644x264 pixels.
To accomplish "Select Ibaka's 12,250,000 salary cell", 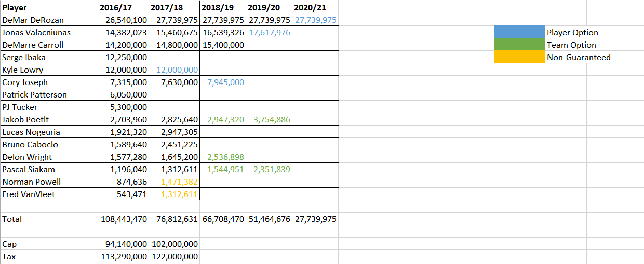I will tap(123, 57).
